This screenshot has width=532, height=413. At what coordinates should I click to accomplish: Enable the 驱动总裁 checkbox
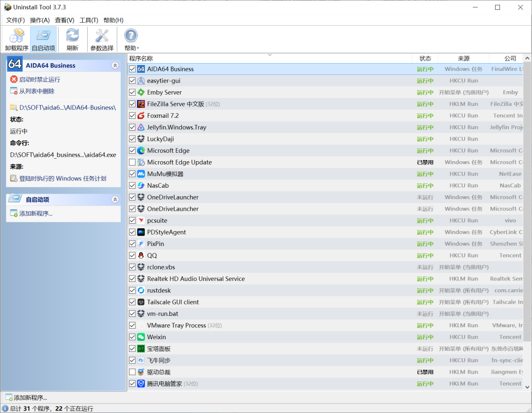133,372
